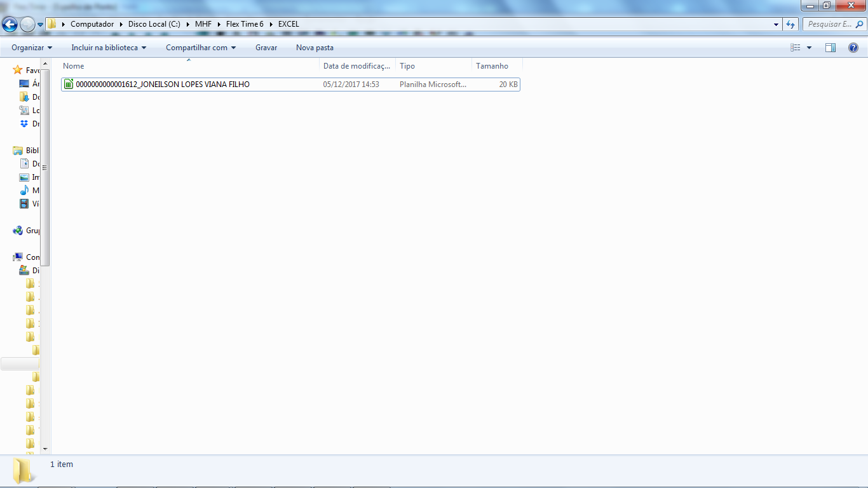Open Incluir na biblioteca menu
Image resolution: width=868 pixels, height=488 pixels.
coord(109,48)
